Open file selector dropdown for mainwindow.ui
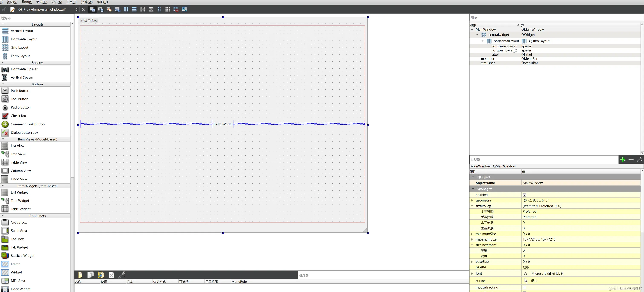This screenshot has height=292, width=644. [76, 10]
